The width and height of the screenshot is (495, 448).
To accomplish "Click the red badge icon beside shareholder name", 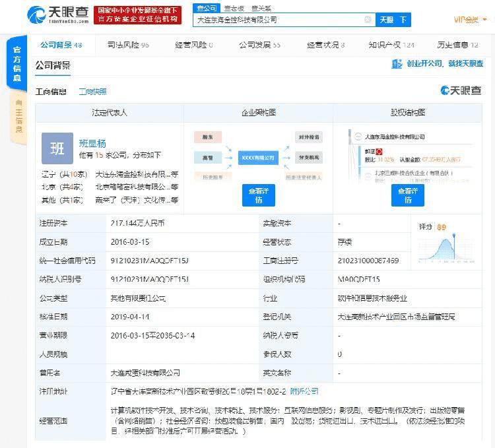I will pyautogui.click(x=379, y=152).
